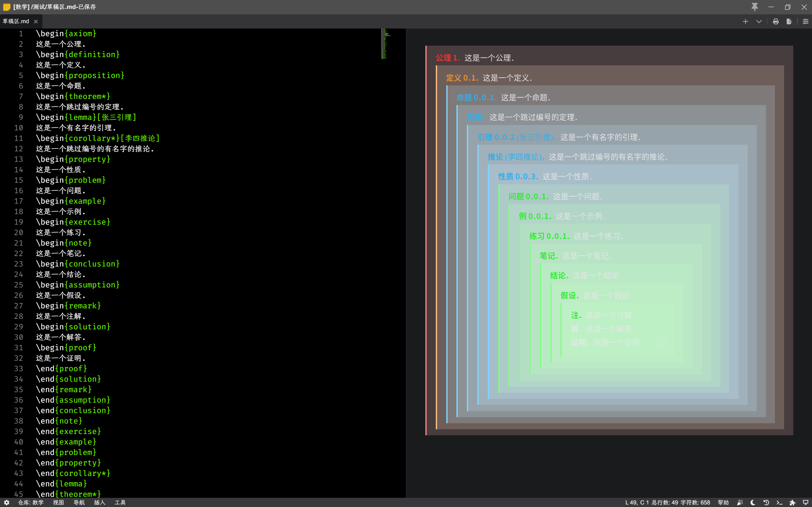
Task: Open the tab list dropdown chevron
Action: pos(759,22)
